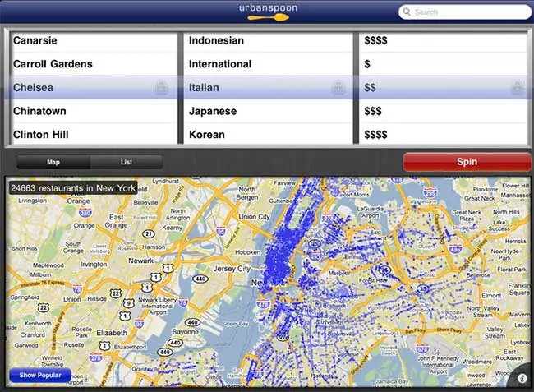
Task: Lock the Italian cuisine selection
Action: click(x=338, y=88)
